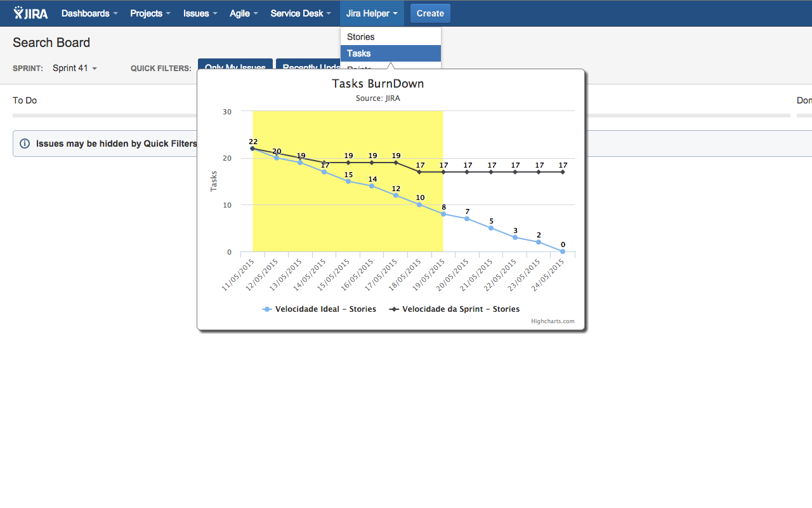Click the ideal line point labeled 15
The image size is (812, 508).
pyautogui.click(x=348, y=182)
